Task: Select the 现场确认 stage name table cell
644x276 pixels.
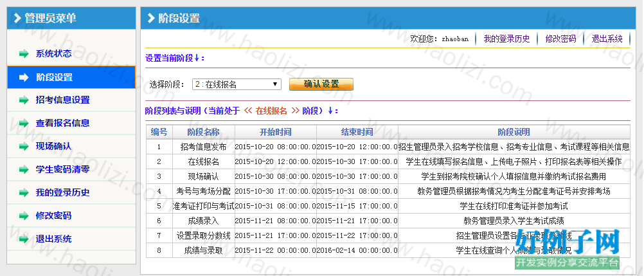Action: coord(204,176)
